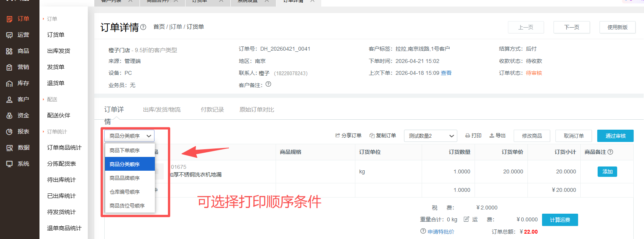The image size is (644, 239).
Task: Open 订货单 in the submenu
Action: (56, 35)
